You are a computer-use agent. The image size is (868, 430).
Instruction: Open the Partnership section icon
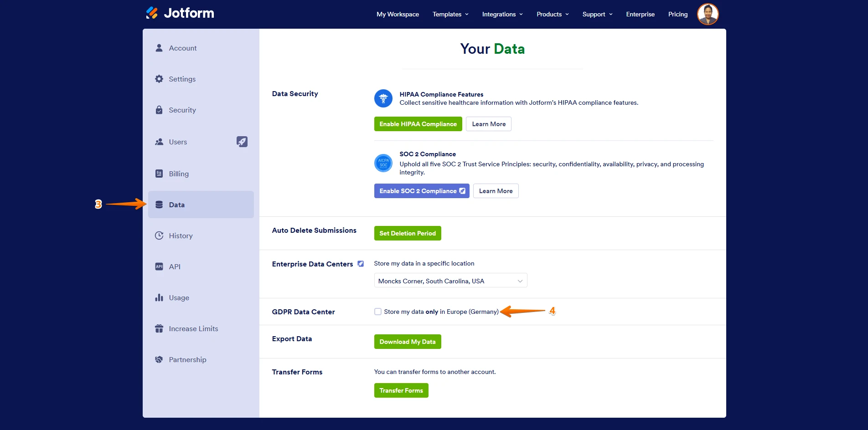pyautogui.click(x=159, y=359)
